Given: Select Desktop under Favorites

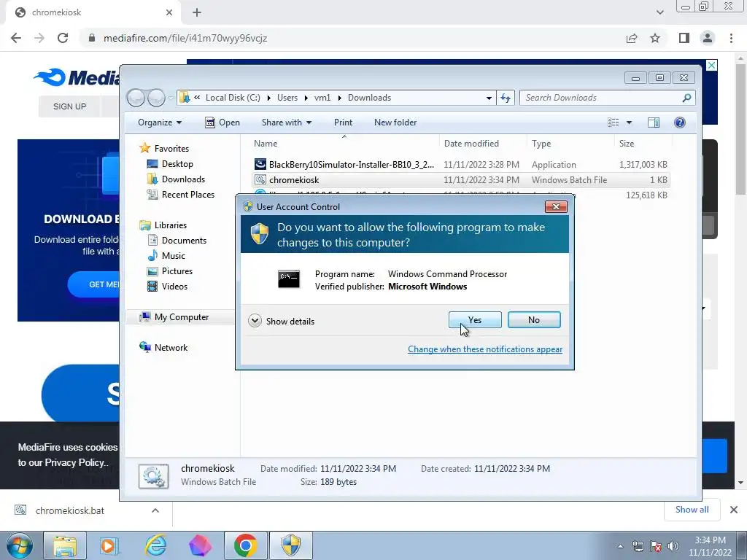Looking at the screenshot, I should click(x=170, y=164).
